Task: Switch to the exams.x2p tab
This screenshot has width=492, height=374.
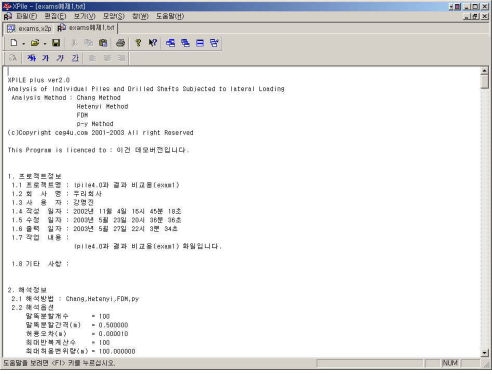Action: tap(29, 29)
